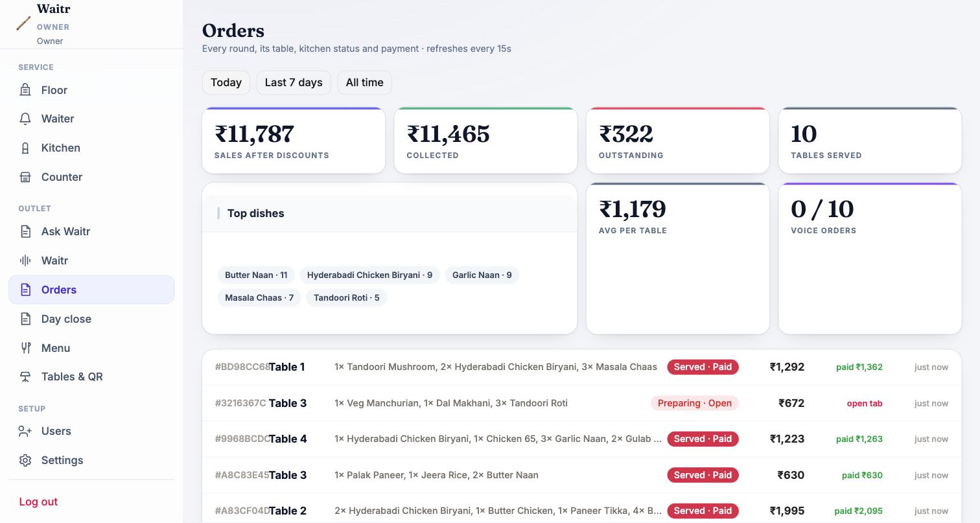Click the Hyderabadi Chicken Biryani · 9 chip

pyautogui.click(x=369, y=275)
